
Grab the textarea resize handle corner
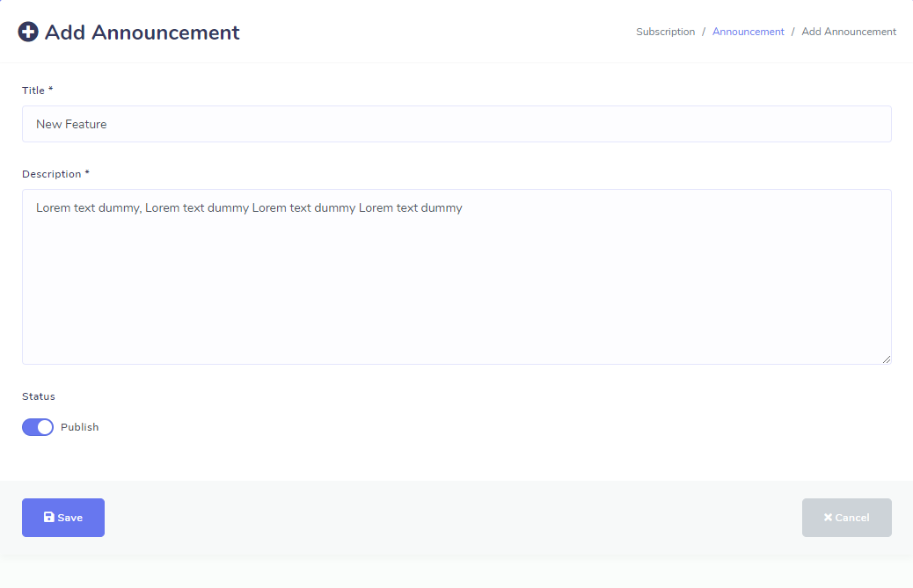click(887, 359)
